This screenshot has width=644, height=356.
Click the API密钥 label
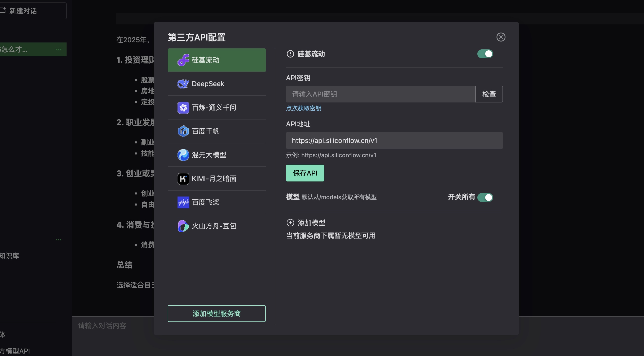[x=298, y=78]
